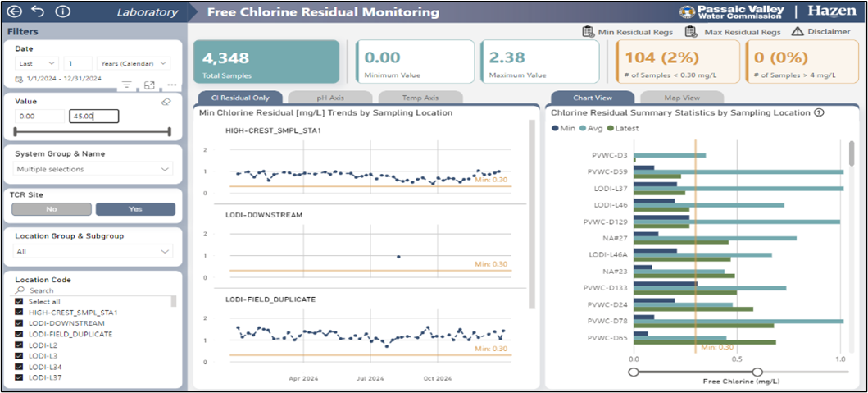Click help question mark beside Summary Statistics title
868x393 pixels.
pyautogui.click(x=818, y=112)
